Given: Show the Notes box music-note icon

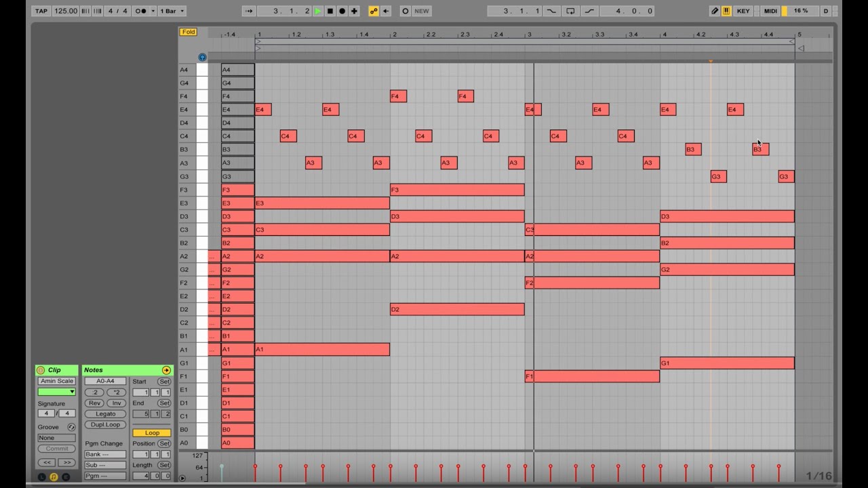Looking at the screenshot, I should click(x=54, y=477).
